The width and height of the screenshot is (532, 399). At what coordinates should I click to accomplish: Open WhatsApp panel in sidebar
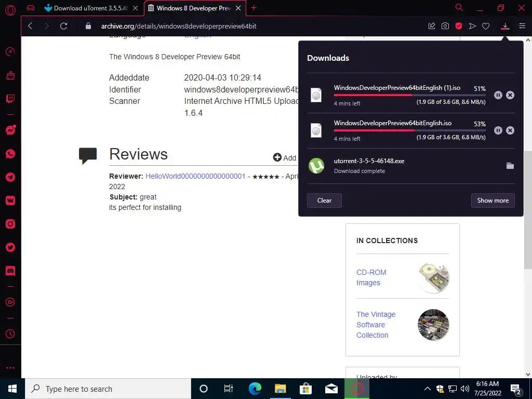click(10, 154)
